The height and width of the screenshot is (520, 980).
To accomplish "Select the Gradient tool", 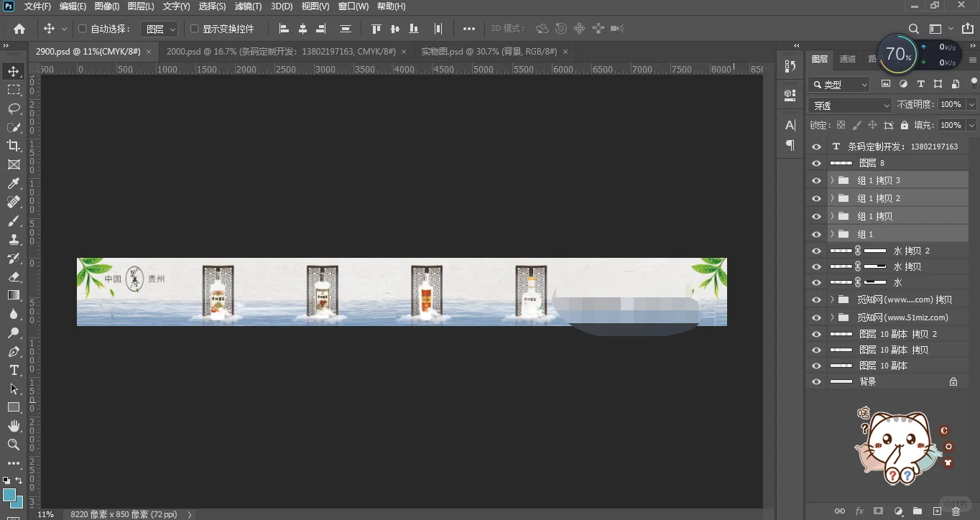I will (x=14, y=296).
